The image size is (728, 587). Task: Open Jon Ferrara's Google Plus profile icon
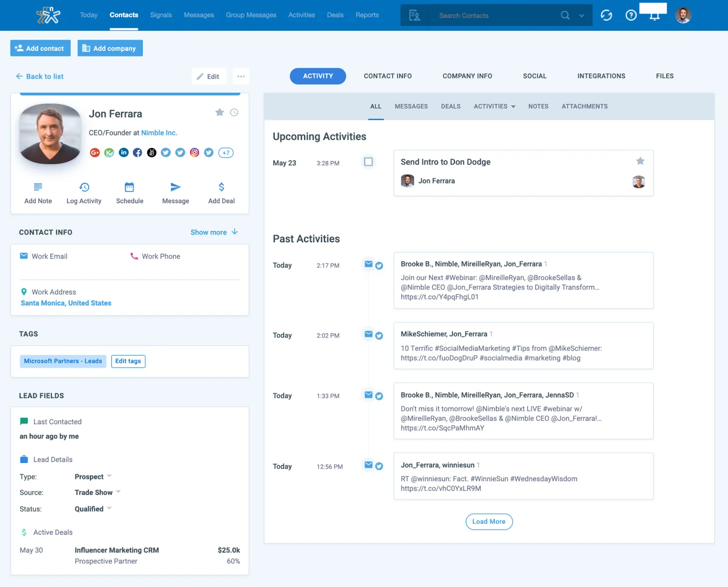[x=95, y=153]
